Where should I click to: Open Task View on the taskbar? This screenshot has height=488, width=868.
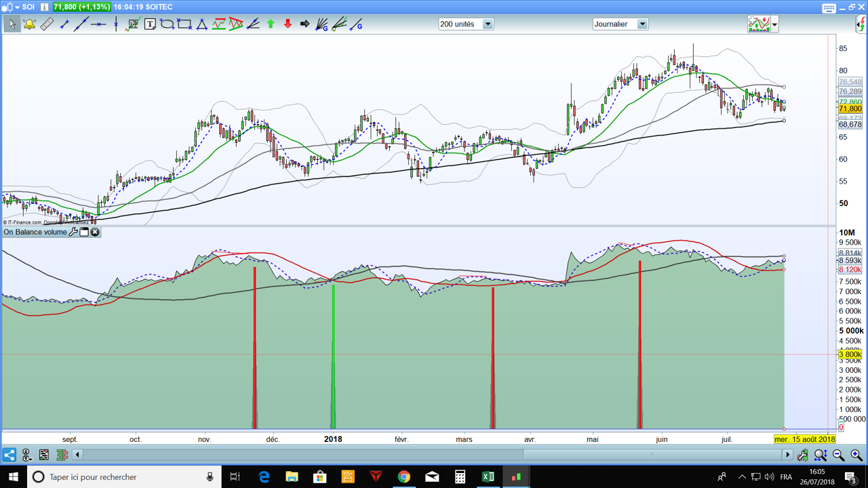point(235,477)
